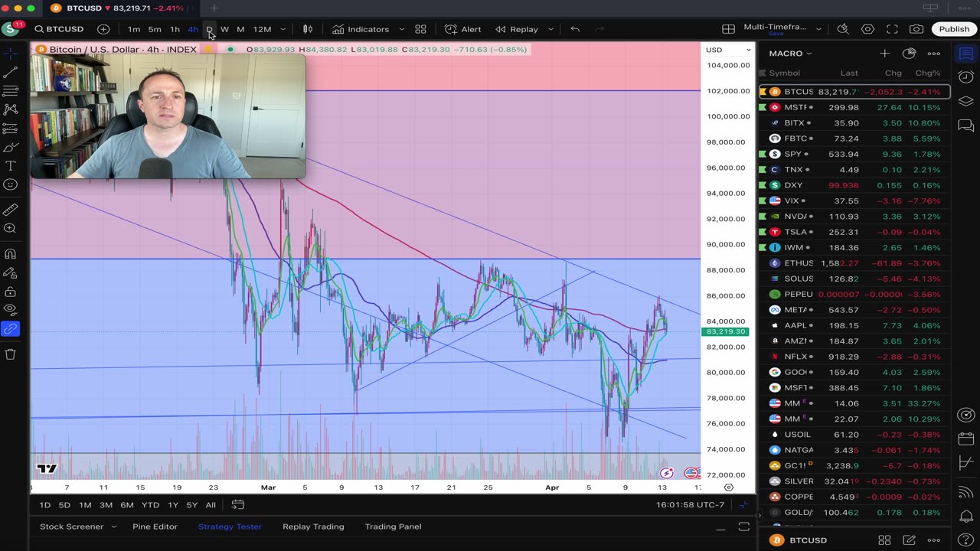The image size is (980, 551).
Task: Toggle magnet mode
Action: pos(10,254)
